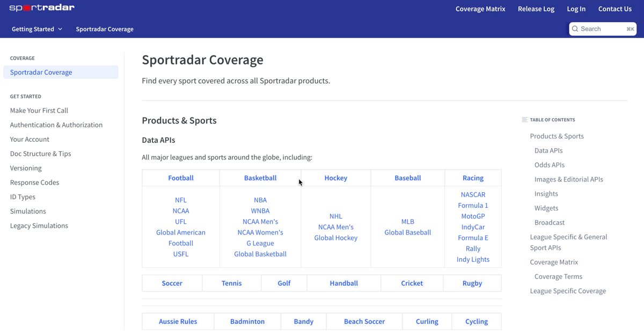Open the WNBA link
This screenshot has height=335, width=644.
[x=260, y=210]
